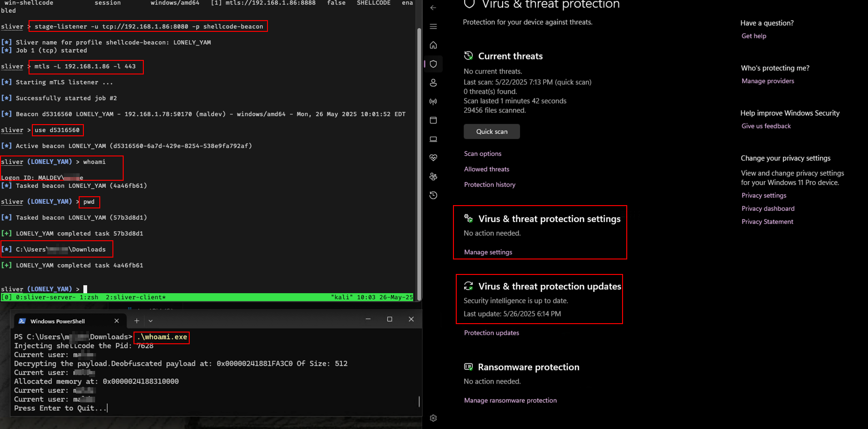
Task: Open Privacy dashboard link
Action: coord(768,208)
